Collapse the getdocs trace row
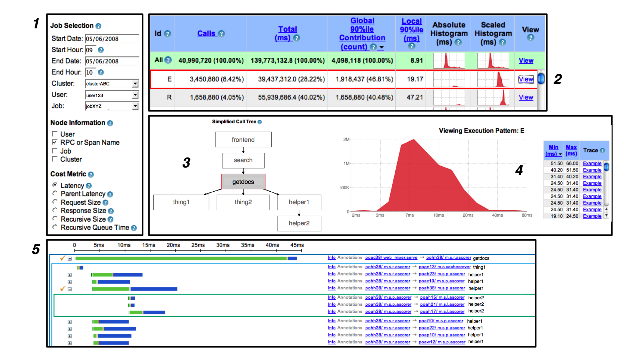Screen dimensions: 644x361 pyautogui.click(x=70, y=259)
